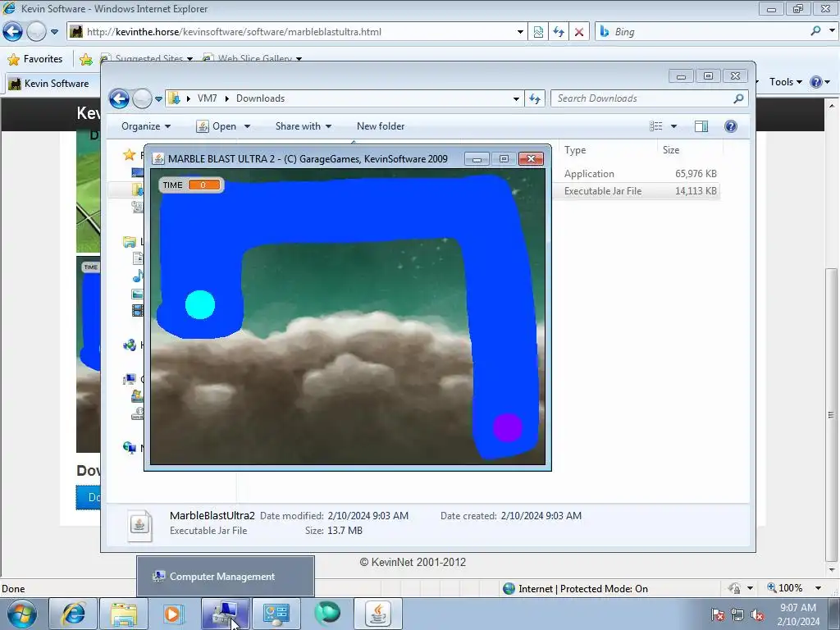Expand the Explorer address bar previous locations dropdown

[516, 98]
